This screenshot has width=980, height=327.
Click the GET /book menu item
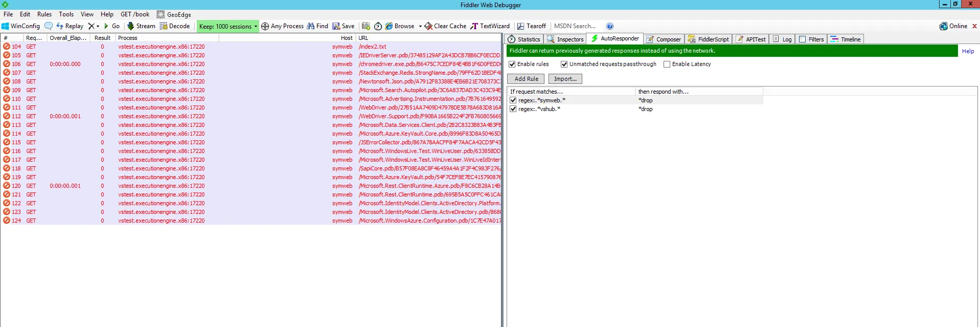(x=135, y=14)
